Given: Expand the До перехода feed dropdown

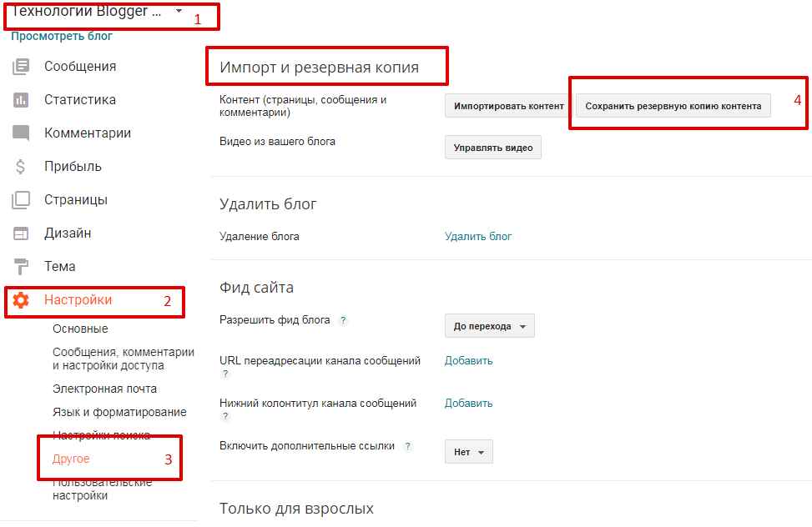Looking at the screenshot, I should [489, 326].
